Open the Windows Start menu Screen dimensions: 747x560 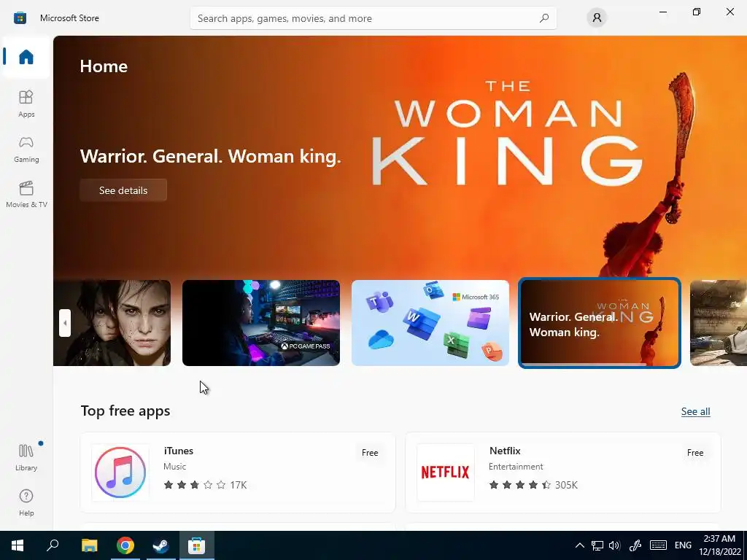coord(18,545)
